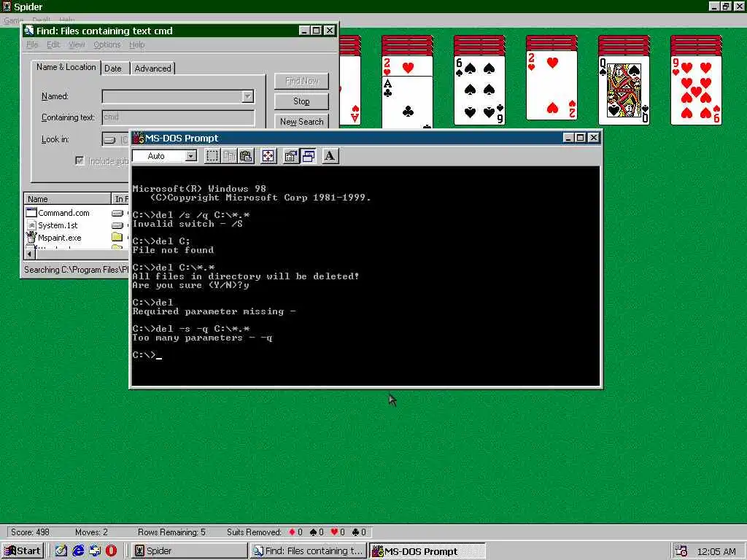The image size is (747, 560).
Task: Open the Edit menu in Find window
Action: coord(53,44)
